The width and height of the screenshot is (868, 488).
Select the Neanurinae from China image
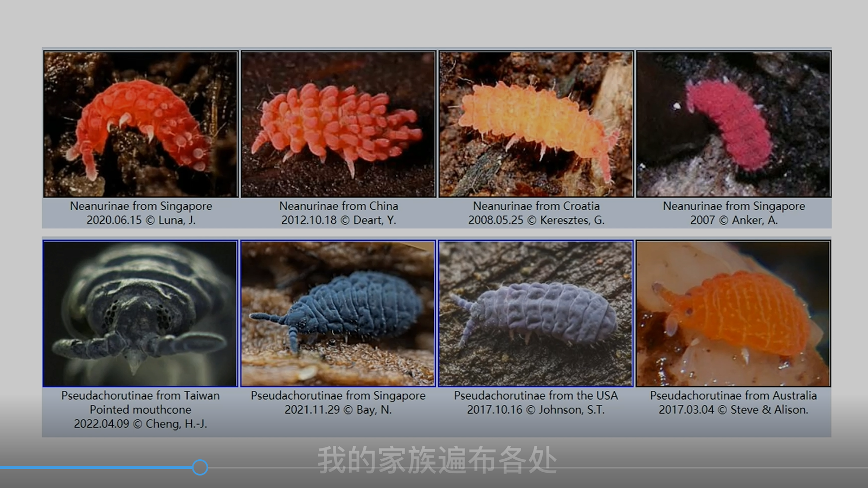(x=338, y=124)
